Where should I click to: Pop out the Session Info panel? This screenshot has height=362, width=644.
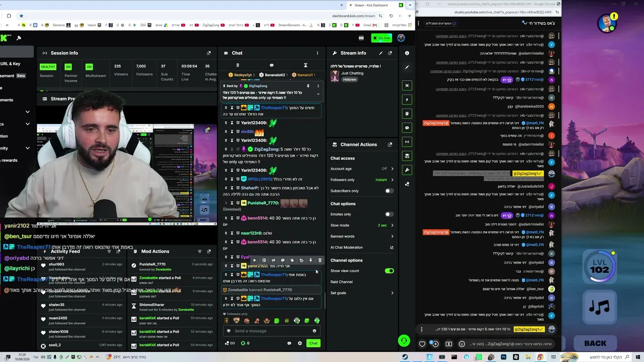coord(209,53)
